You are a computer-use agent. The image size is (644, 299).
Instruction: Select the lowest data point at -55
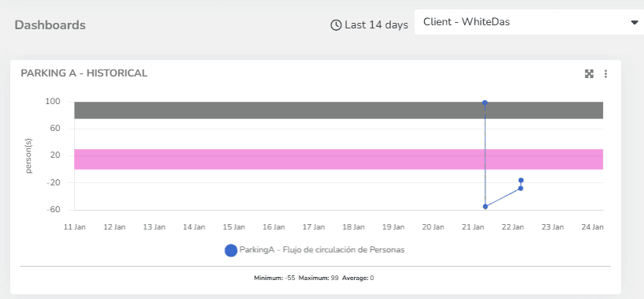(485, 207)
